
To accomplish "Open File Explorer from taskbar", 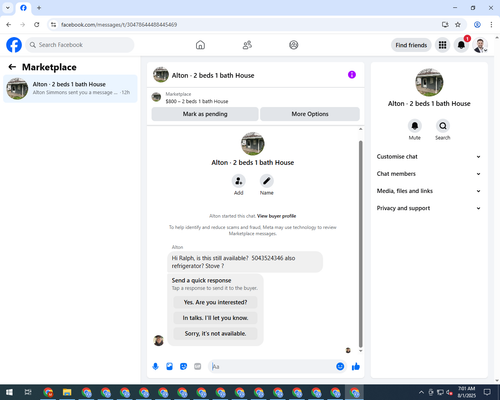I will [x=67, y=392].
